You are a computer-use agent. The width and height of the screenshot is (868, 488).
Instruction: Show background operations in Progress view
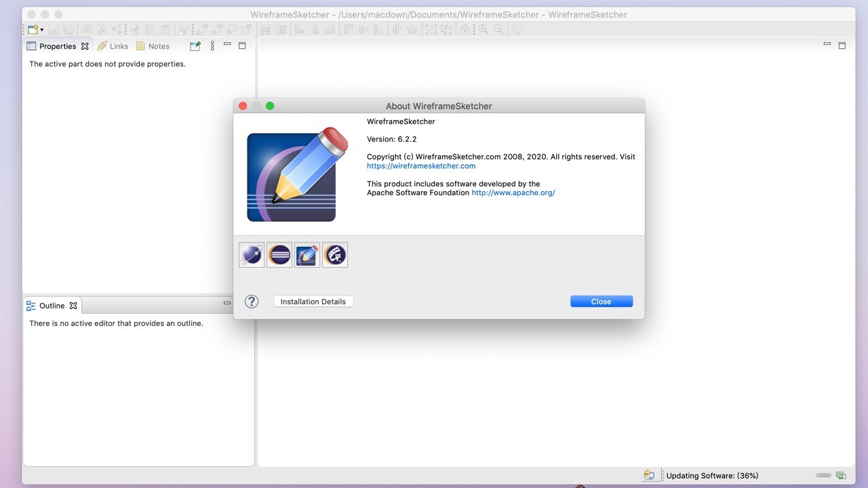[841, 476]
